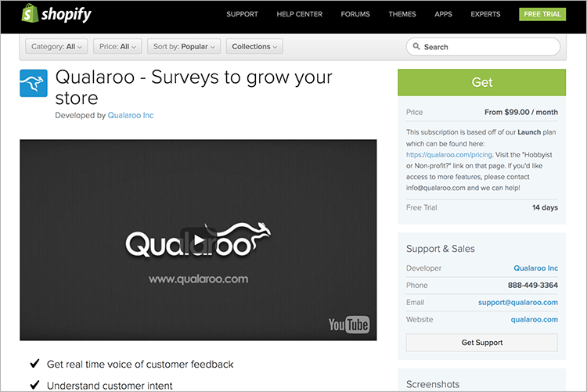Image resolution: width=587 pixels, height=392 pixels.
Task: Click 'Understand customer intent' text
Action: (x=110, y=386)
